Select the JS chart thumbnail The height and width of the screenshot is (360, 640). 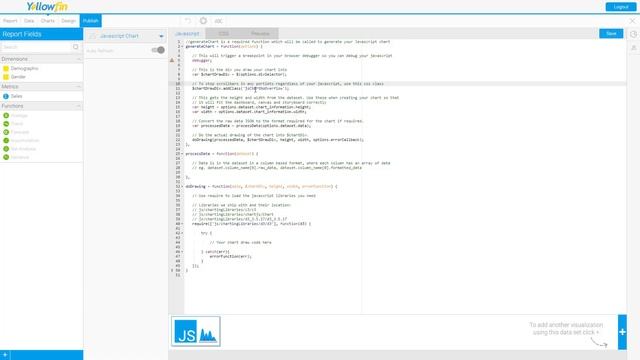(x=196, y=331)
